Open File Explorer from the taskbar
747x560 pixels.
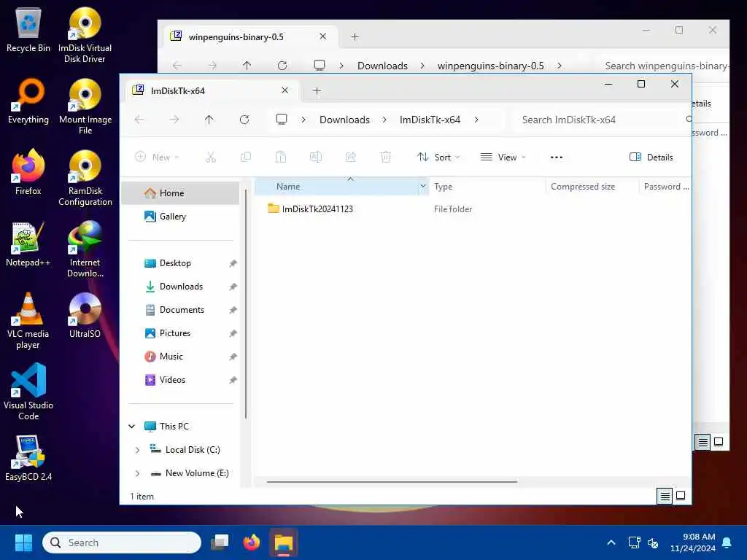coord(284,542)
